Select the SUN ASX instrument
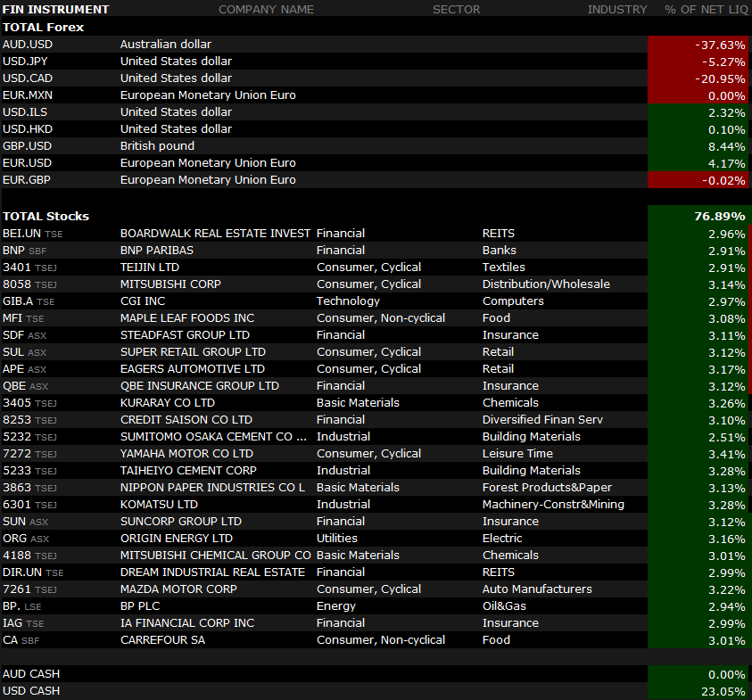752x700 pixels. [x=25, y=522]
